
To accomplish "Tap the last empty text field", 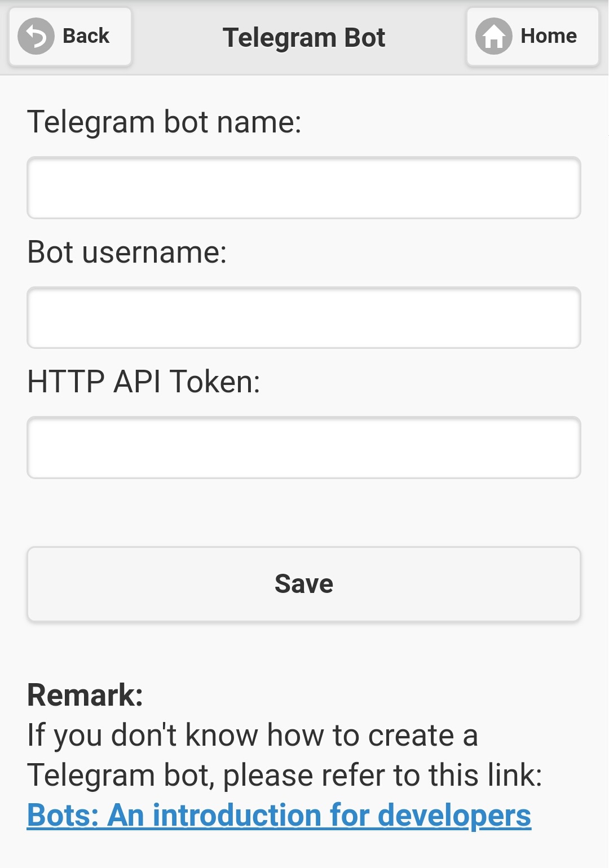I will (304, 448).
